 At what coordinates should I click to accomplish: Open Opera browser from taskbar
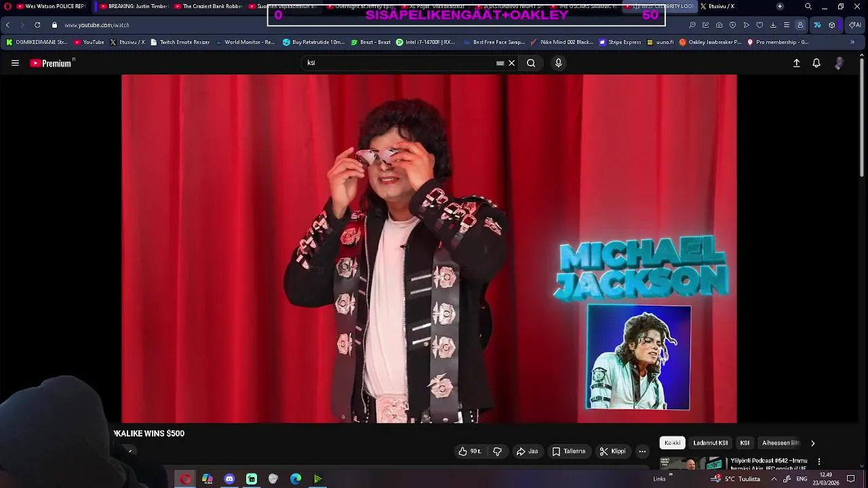coord(185,479)
